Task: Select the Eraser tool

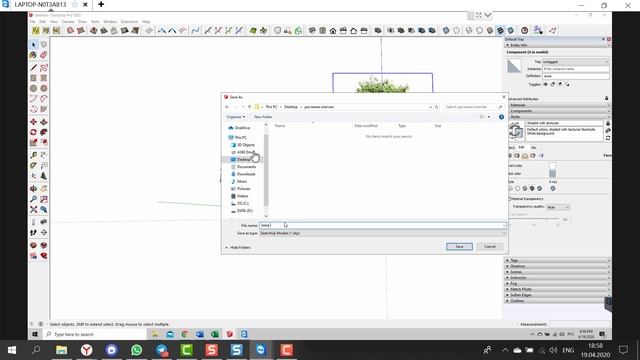Action: click(44, 55)
